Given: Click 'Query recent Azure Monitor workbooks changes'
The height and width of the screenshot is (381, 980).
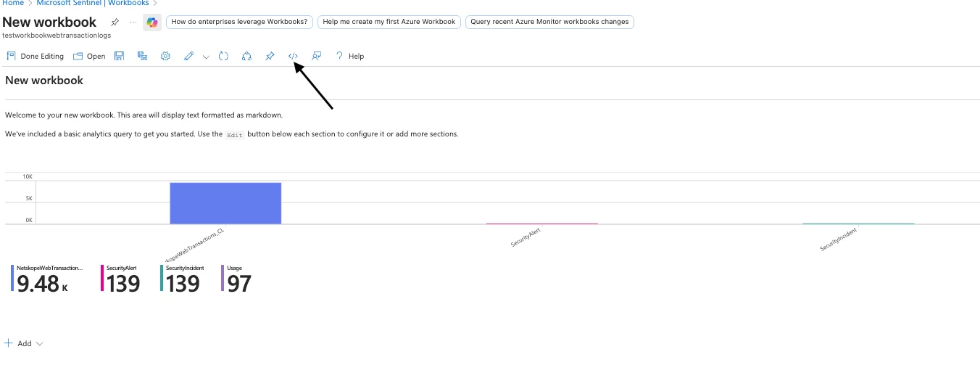Looking at the screenshot, I should coord(549,22).
